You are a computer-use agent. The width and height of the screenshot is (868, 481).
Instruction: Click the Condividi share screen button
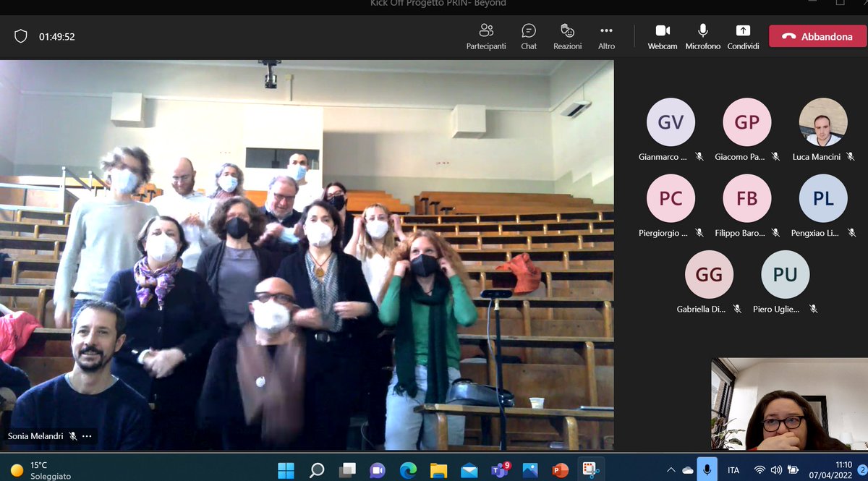(743, 36)
